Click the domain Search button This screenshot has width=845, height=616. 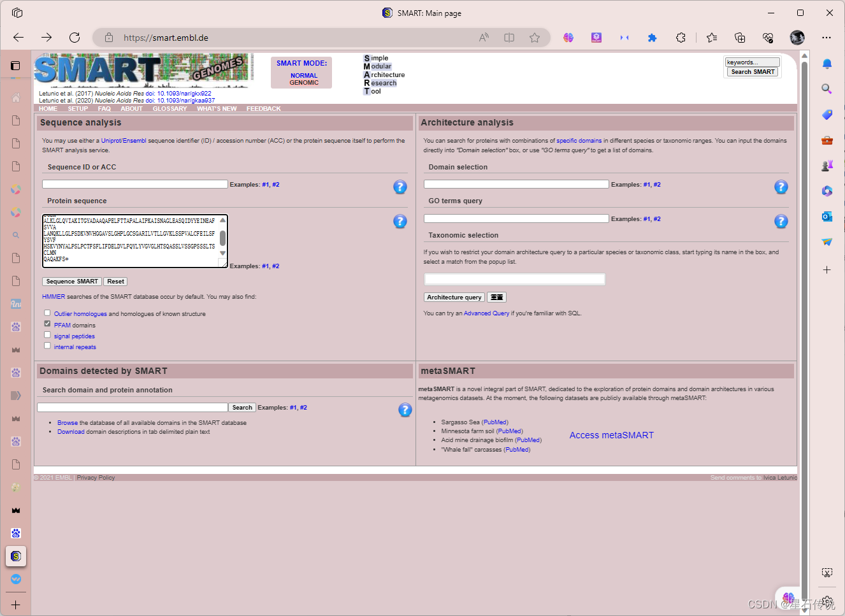pos(242,408)
